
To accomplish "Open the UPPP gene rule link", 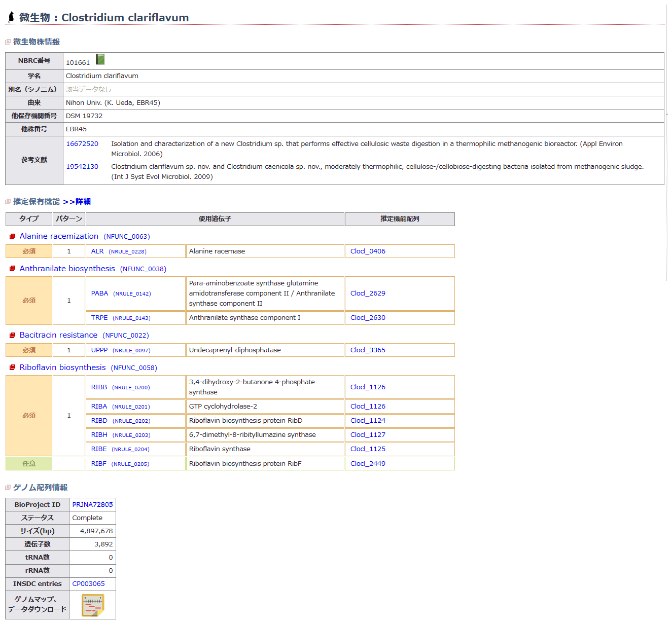I will pos(99,350).
